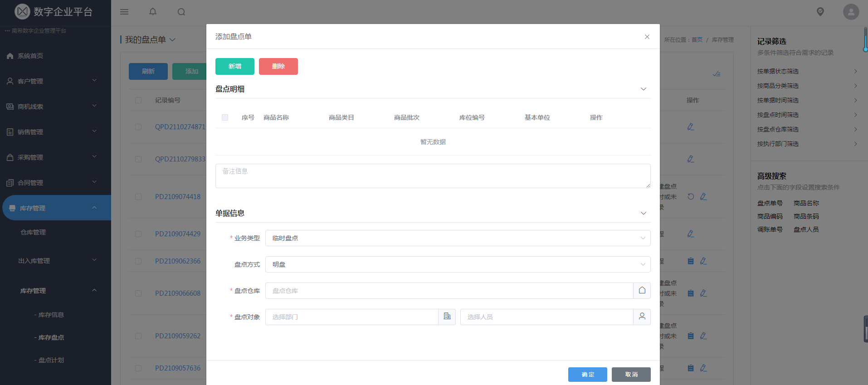Click the green 新增 button

pos(234,66)
